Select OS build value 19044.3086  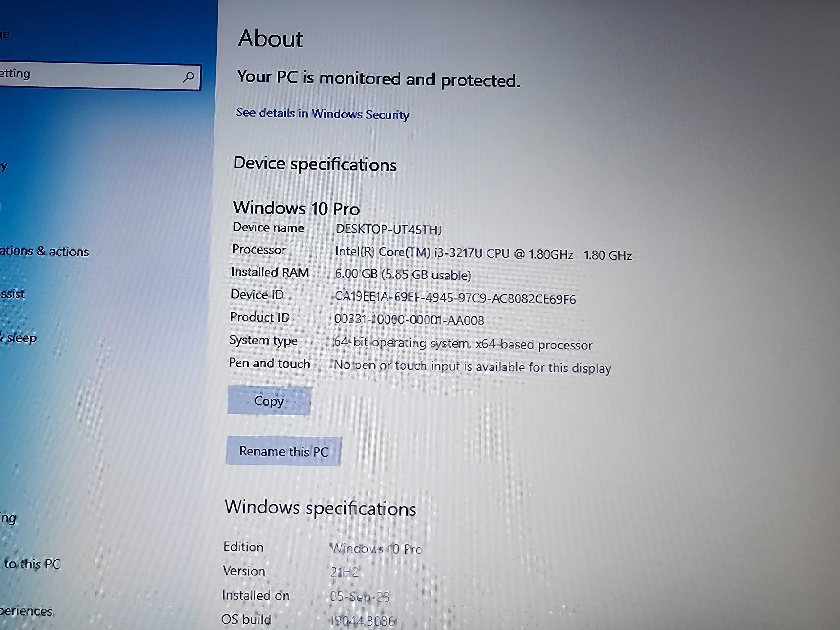pos(362,621)
